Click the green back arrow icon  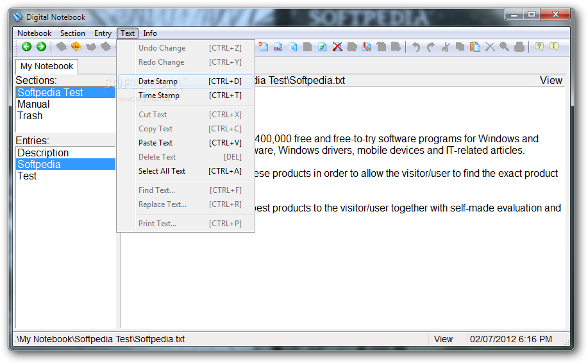click(x=27, y=47)
